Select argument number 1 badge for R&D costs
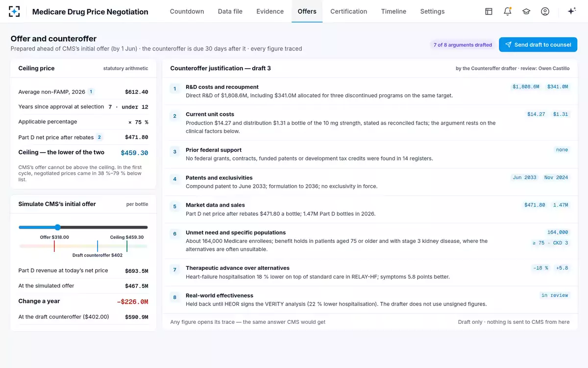The width and height of the screenshot is (588, 368). click(174, 89)
